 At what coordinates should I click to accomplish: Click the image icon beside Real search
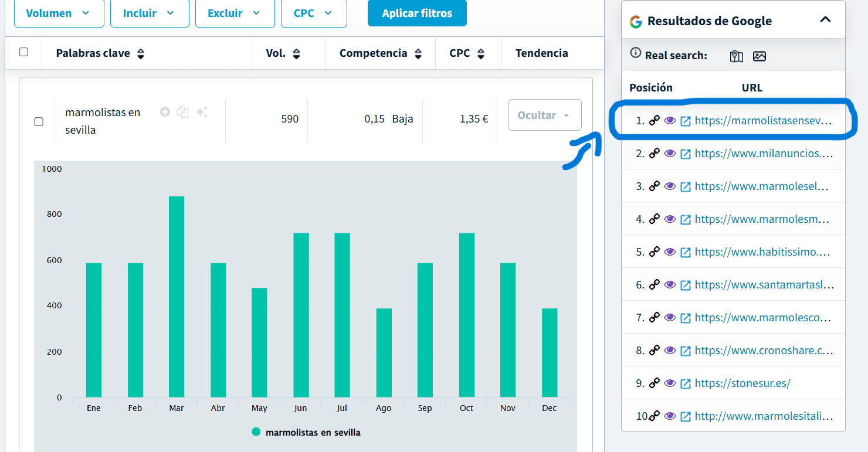tap(759, 56)
